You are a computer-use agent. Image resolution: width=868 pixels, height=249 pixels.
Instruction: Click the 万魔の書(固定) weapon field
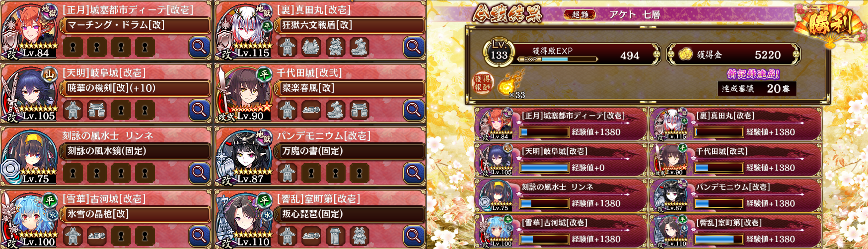coord(350,151)
